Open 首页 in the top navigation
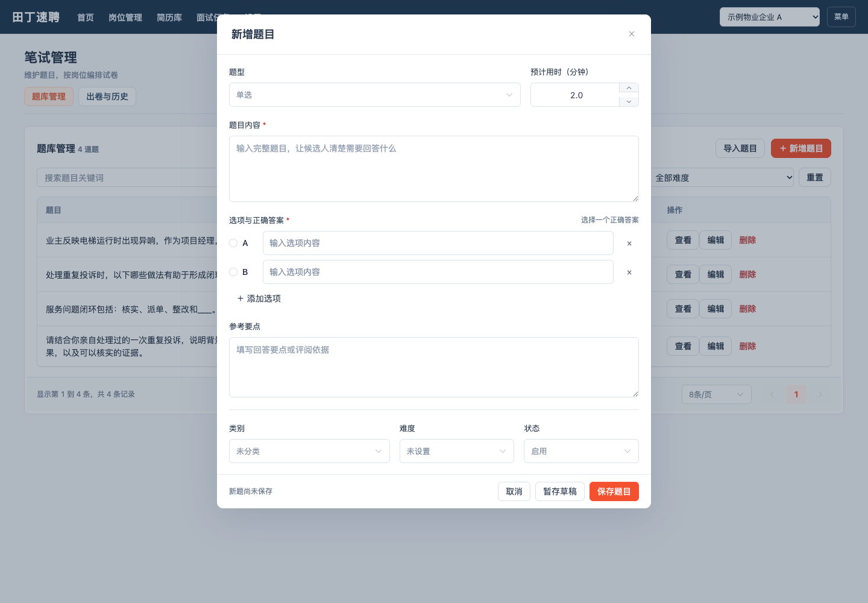868x603 pixels. [x=86, y=17]
